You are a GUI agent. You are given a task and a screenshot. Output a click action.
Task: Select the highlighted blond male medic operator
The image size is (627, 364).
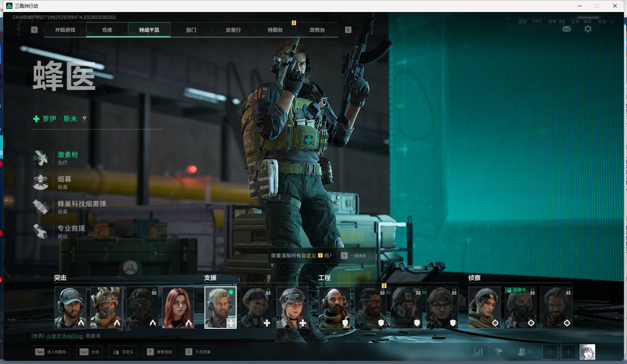pos(220,307)
